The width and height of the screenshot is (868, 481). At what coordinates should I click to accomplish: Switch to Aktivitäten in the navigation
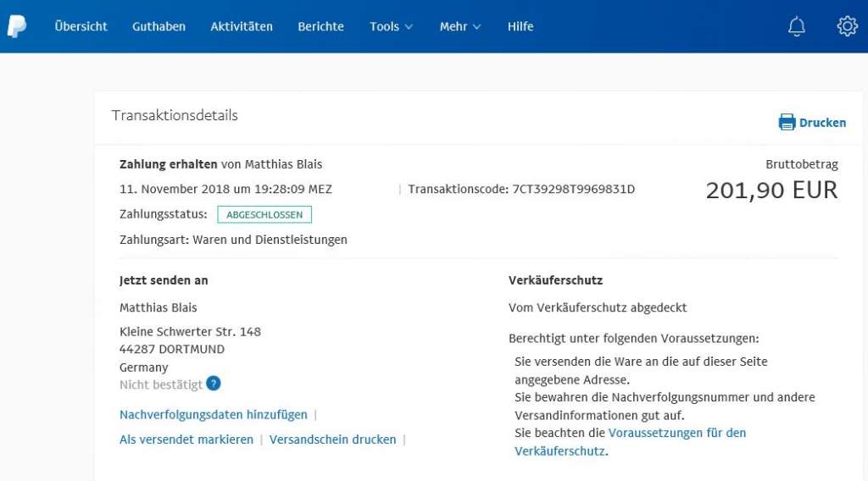[242, 26]
